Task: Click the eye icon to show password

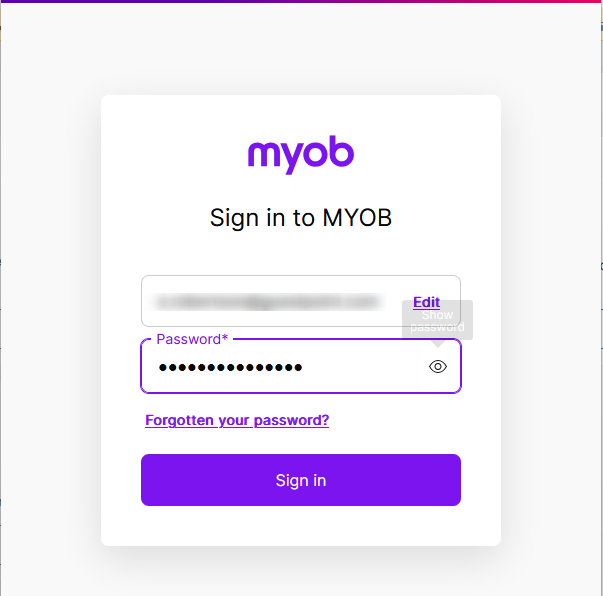Action: (438, 366)
